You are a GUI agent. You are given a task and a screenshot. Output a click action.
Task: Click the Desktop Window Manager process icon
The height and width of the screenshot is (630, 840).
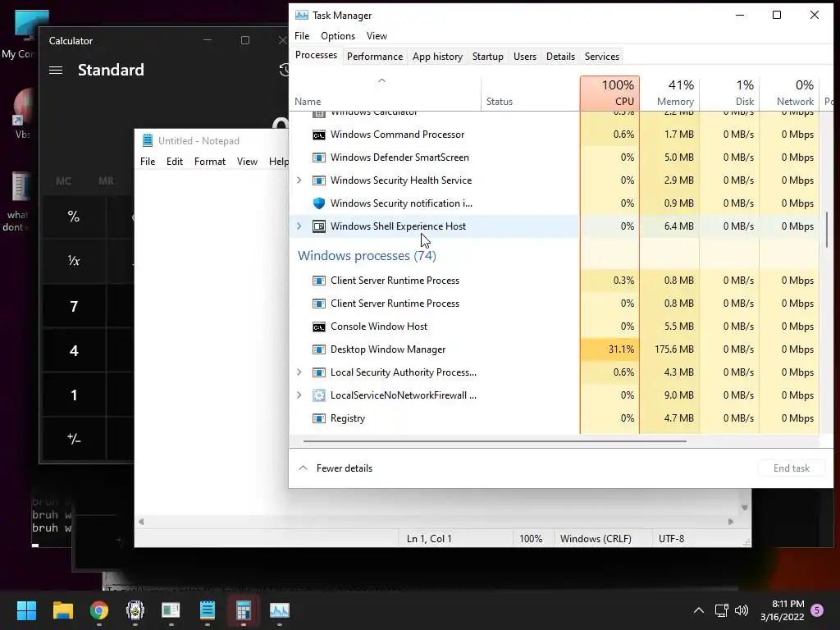pos(319,349)
